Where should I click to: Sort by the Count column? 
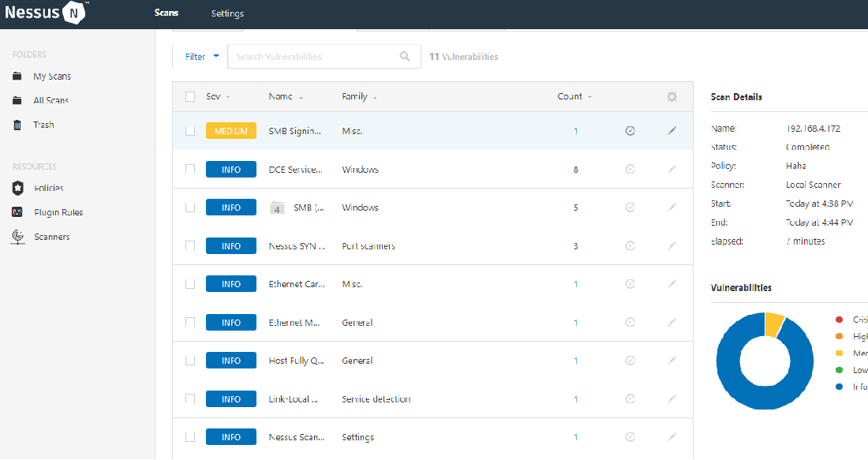(574, 97)
